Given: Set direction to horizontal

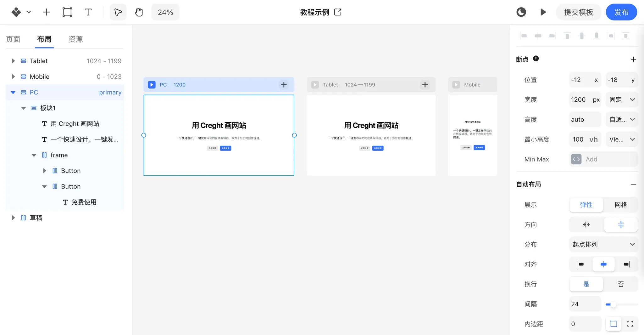Looking at the screenshot, I should tap(586, 224).
